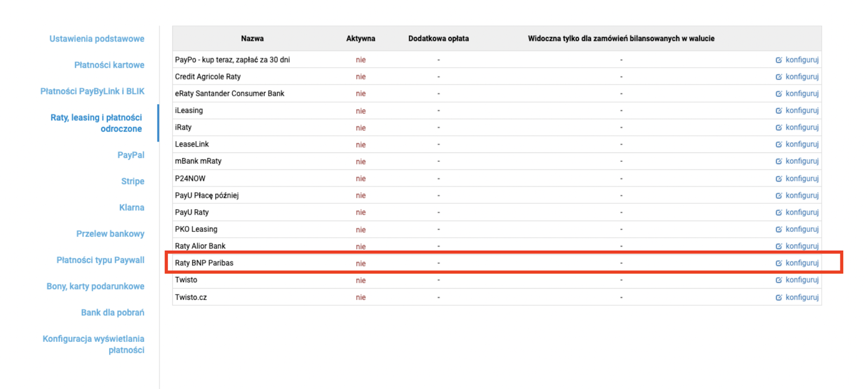Click the Nazwa column header
The width and height of the screenshot is (868, 389).
252,39
